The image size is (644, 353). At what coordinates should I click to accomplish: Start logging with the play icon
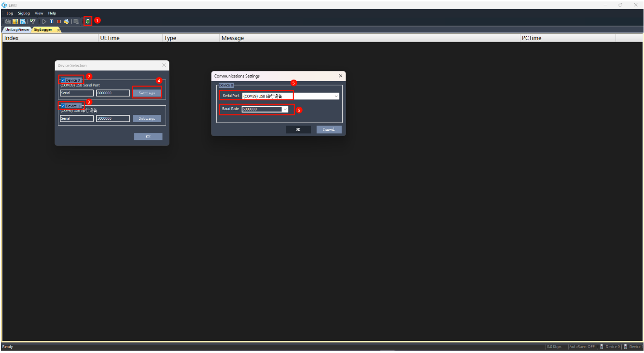pyautogui.click(x=44, y=21)
